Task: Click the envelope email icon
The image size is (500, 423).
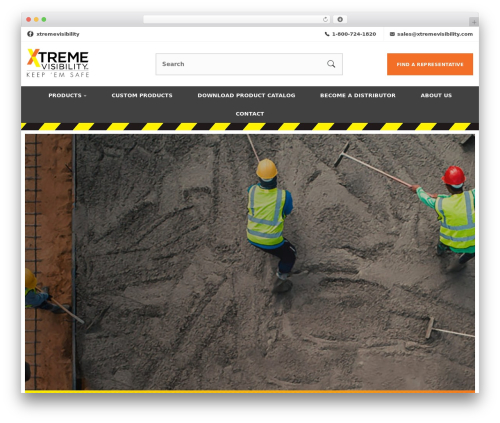Action: tap(392, 34)
